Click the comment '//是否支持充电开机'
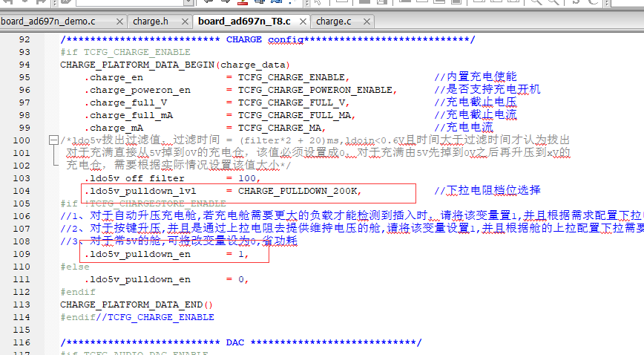This screenshot has width=644, height=355. click(487, 90)
